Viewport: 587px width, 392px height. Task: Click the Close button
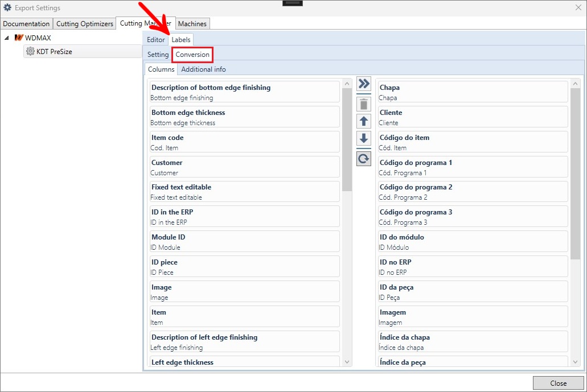point(558,383)
